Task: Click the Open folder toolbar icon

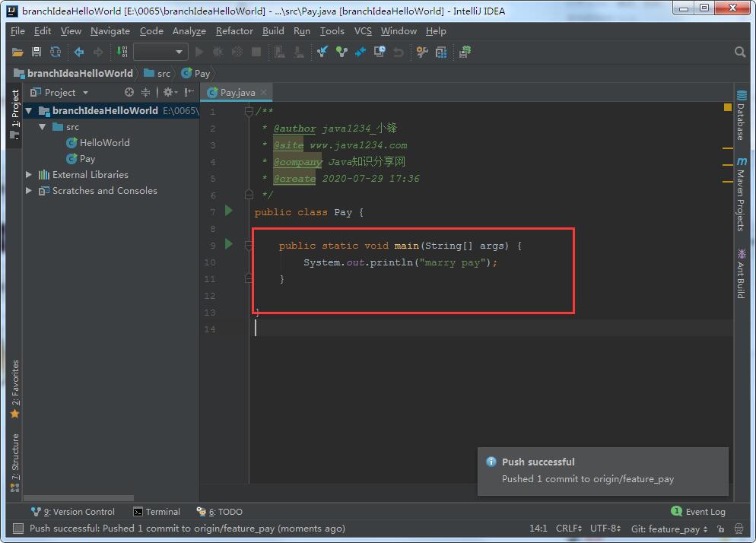Action: click(17, 52)
